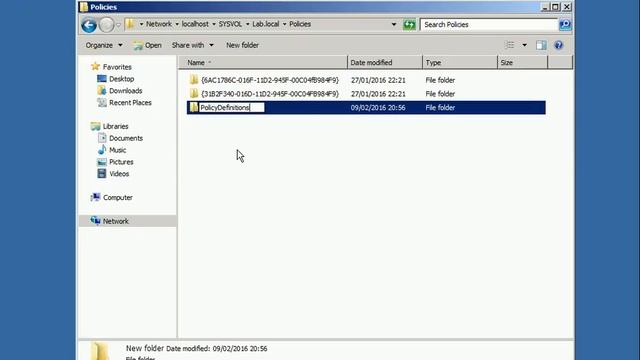640x360 pixels.
Task: Click the Libraries icon in the sidebar
Action: tap(95, 126)
